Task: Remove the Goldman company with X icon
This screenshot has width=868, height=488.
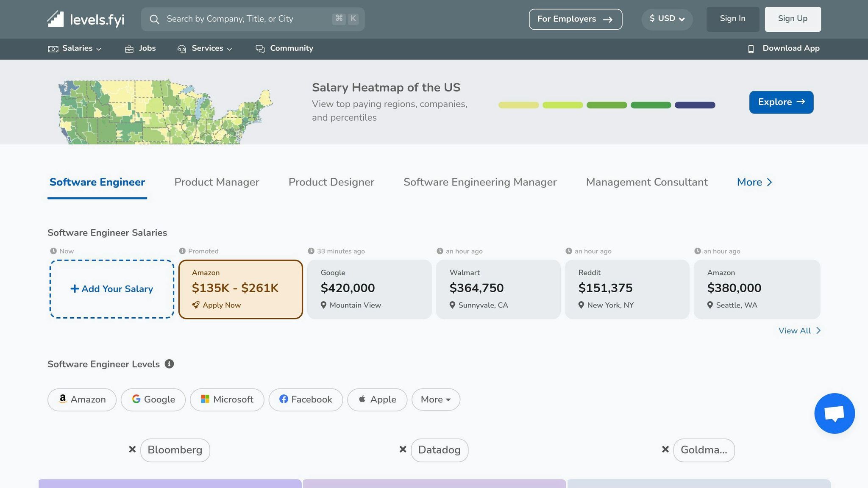Action: (x=665, y=449)
